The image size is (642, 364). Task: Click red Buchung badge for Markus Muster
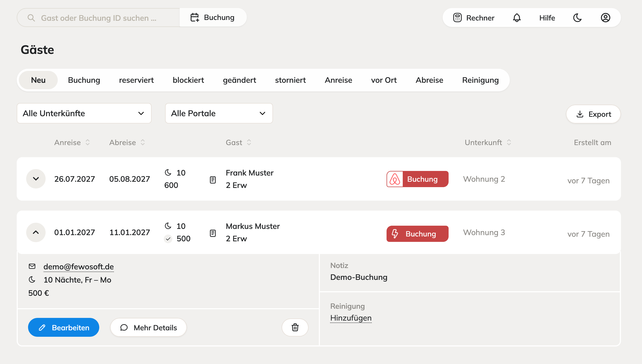417,234
